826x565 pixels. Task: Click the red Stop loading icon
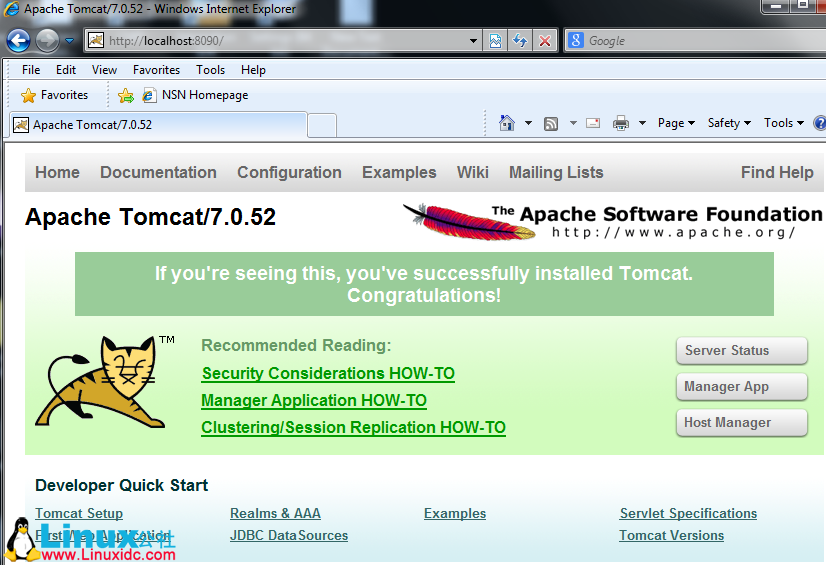tap(545, 41)
